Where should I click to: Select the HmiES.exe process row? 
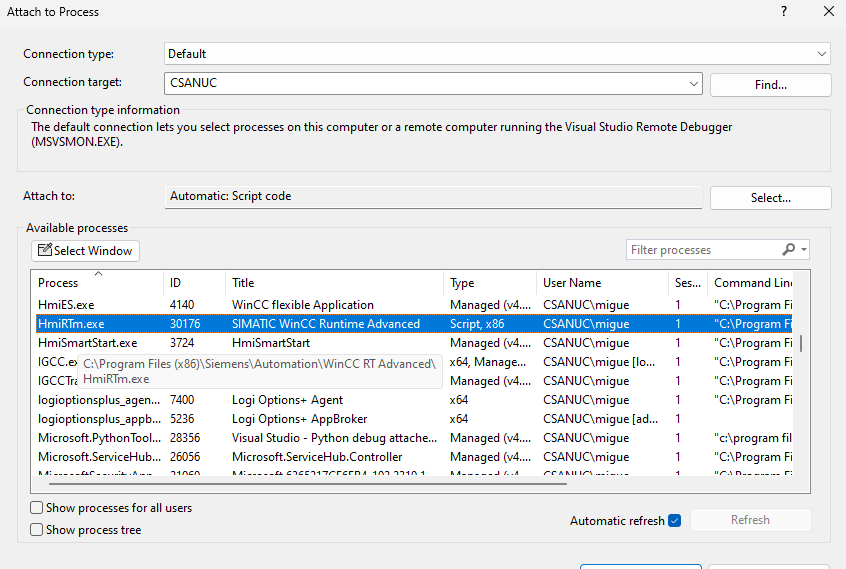414,305
